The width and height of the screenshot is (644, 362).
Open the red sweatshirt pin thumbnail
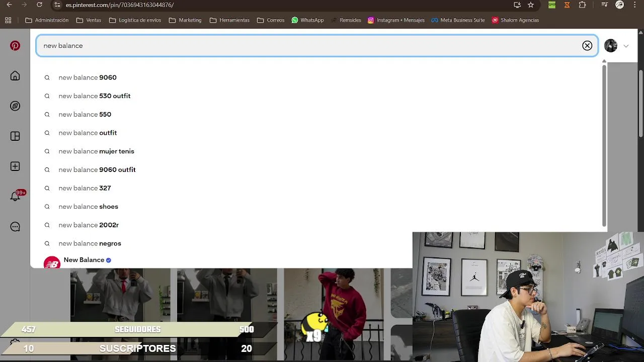pos(334,314)
